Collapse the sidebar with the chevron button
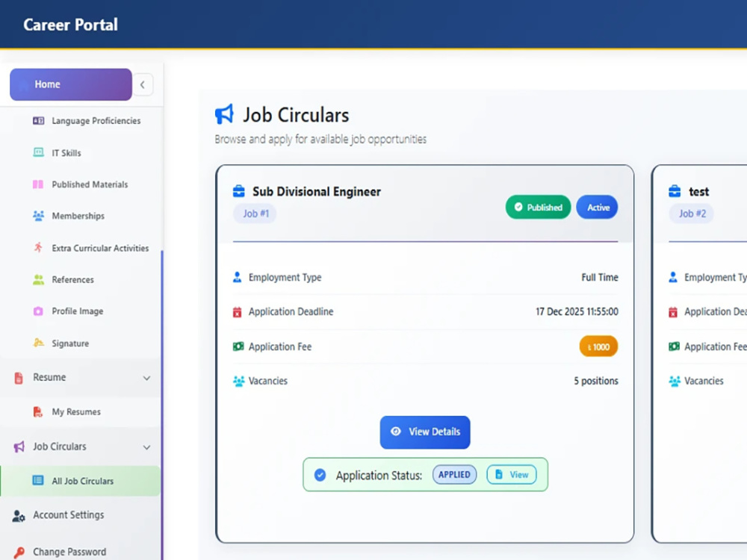 pyautogui.click(x=143, y=85)
